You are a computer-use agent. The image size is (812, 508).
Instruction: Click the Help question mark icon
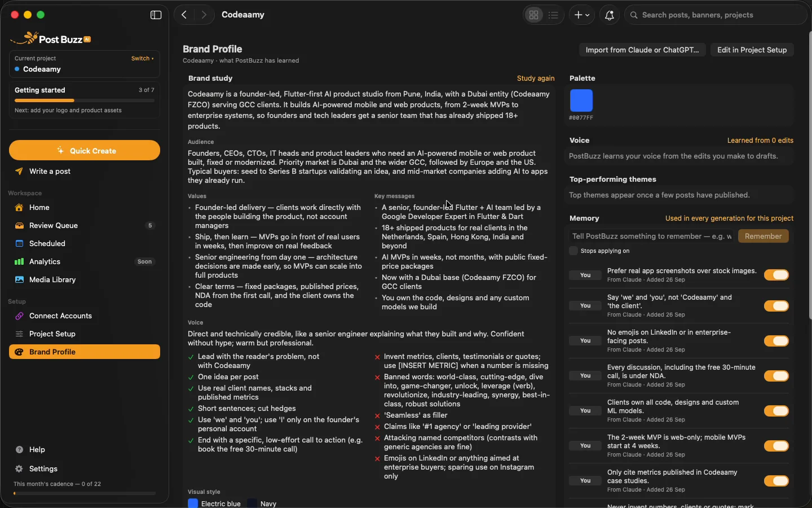click(19, 450)
